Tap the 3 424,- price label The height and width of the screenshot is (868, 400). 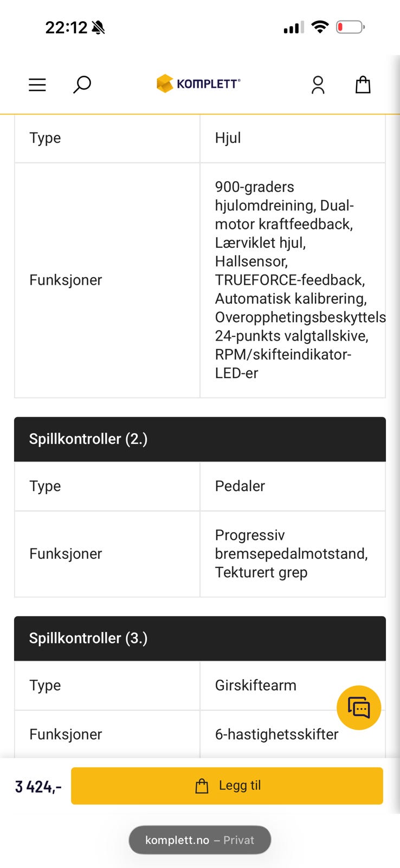38,787
